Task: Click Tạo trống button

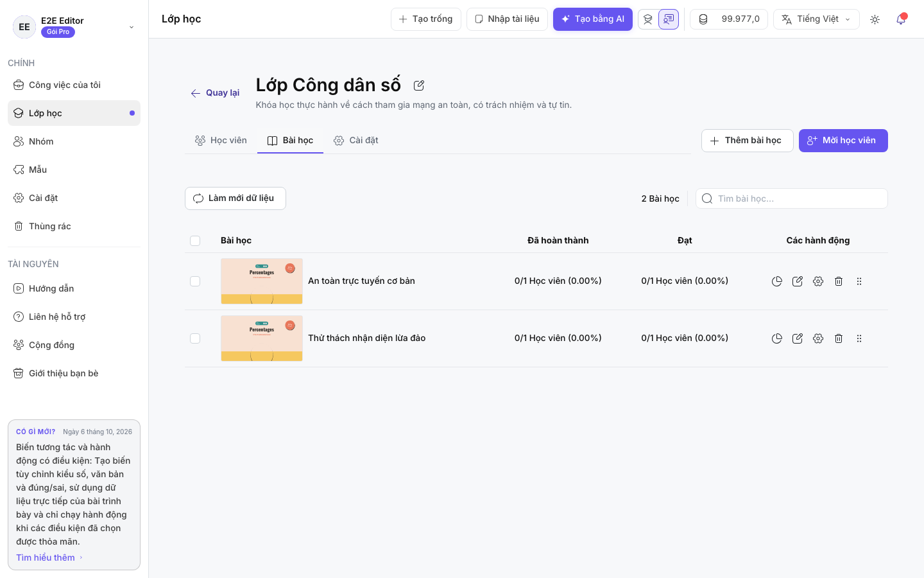Action: 426,19
